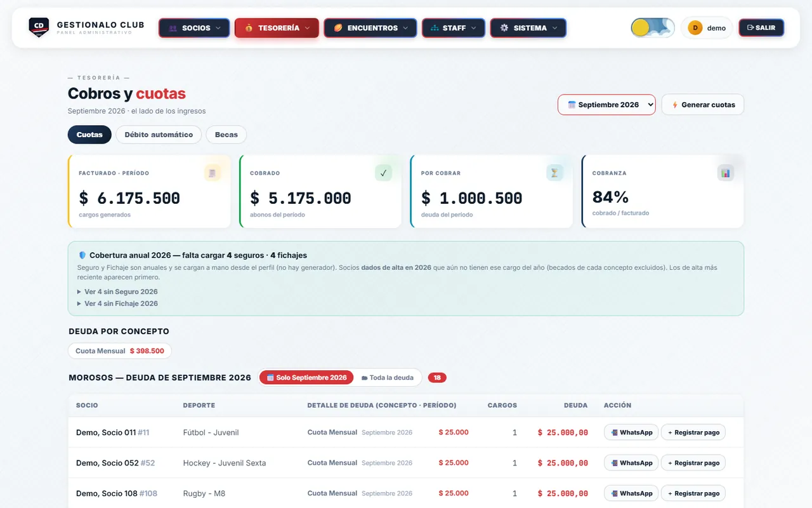Select the Solo Septiembre 2026 filter
The width and height of the screenshot is (812, 508).
306,378
